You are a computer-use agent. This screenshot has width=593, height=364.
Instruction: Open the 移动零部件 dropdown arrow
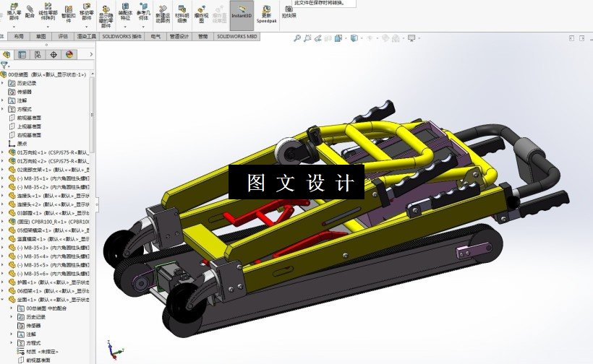pos(87,27)
